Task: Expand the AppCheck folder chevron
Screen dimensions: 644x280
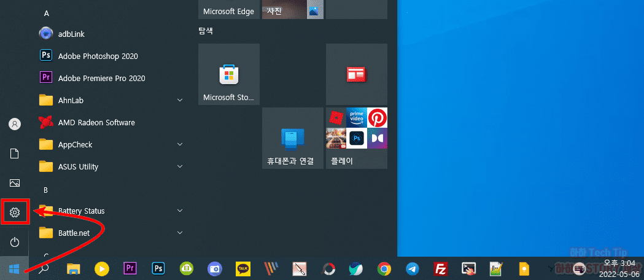Action: 179,144
